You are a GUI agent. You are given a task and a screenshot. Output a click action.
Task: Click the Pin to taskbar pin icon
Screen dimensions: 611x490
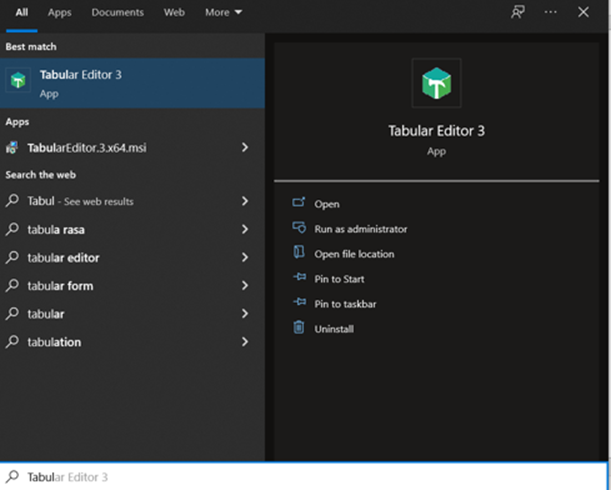(x=299, y=302)
